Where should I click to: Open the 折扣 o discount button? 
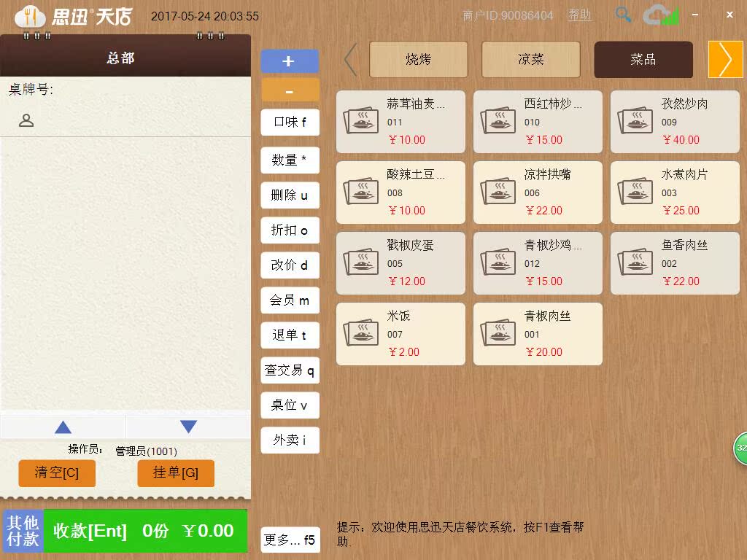(x=290, y=230)
